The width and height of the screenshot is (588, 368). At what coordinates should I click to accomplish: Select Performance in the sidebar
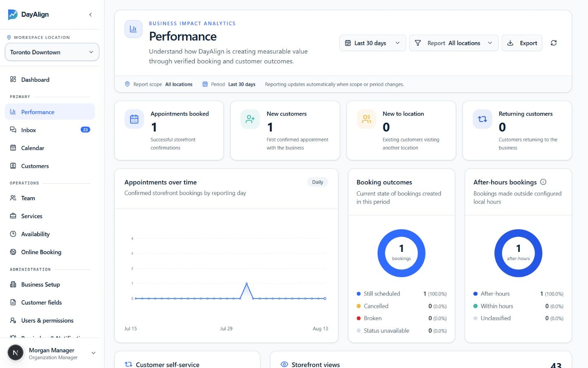[x=50, y=112]
